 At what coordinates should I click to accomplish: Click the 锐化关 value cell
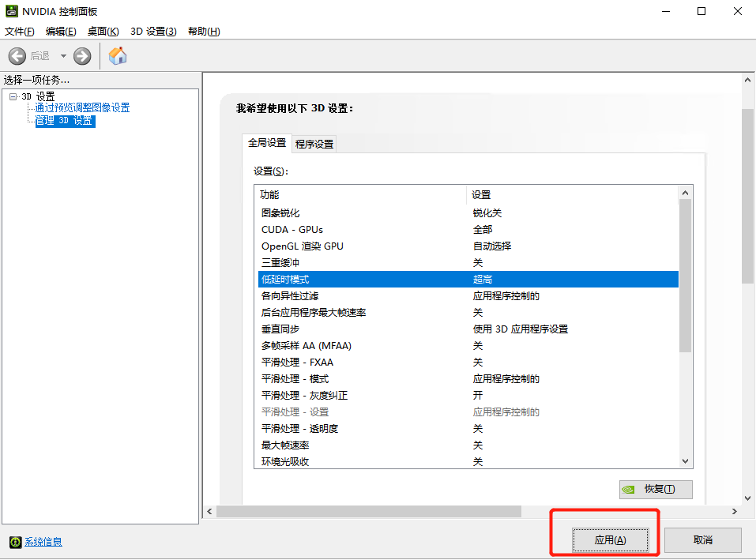tap(487, 213)
